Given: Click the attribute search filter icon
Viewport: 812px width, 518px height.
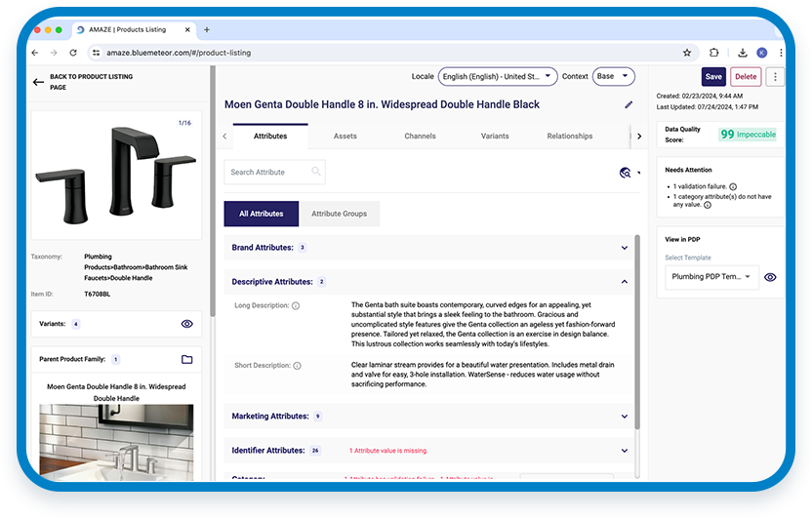Looking at the screenshot, I should click(x=625, y=173).
